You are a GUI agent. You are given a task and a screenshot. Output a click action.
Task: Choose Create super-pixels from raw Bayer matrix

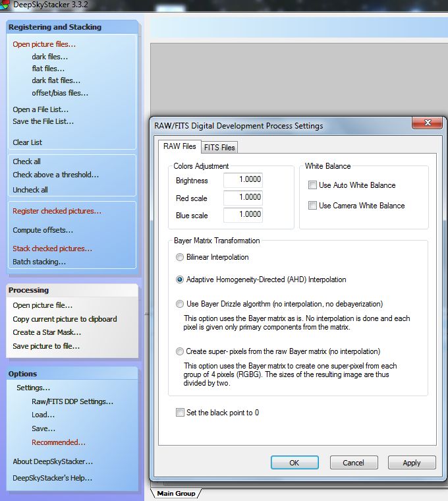(x=180, y=351)
